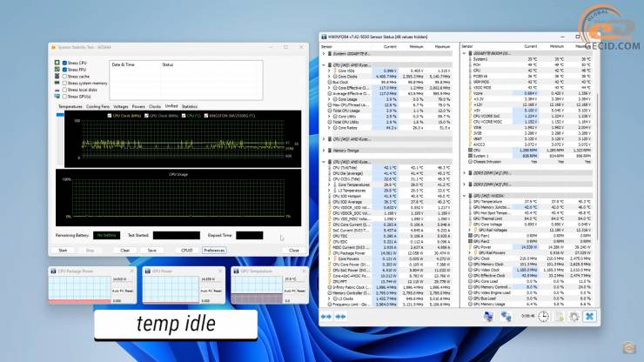Click the CPU chip icon beside Stress CPU
The width and height of the screenshot is (644, 362).
[57, 63]
